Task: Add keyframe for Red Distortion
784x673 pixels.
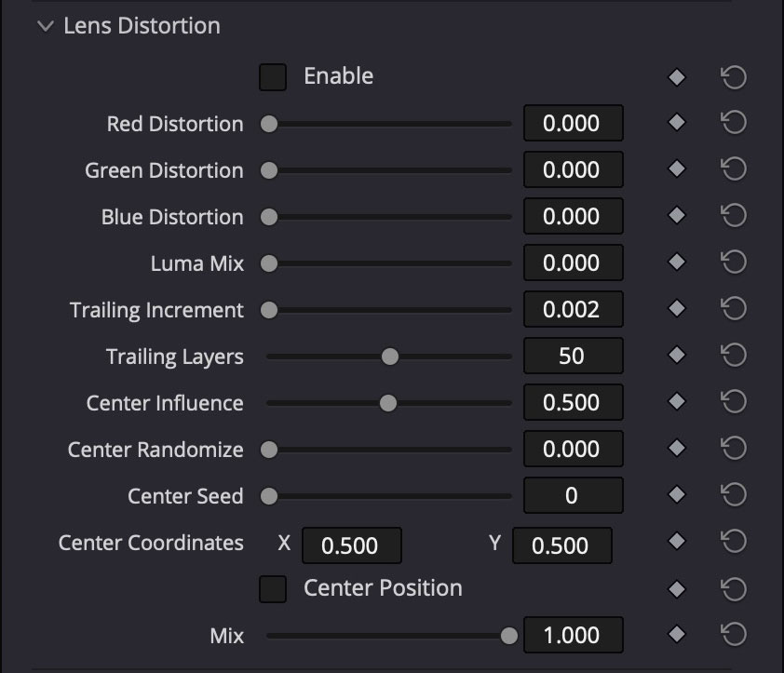Action: 676,123
